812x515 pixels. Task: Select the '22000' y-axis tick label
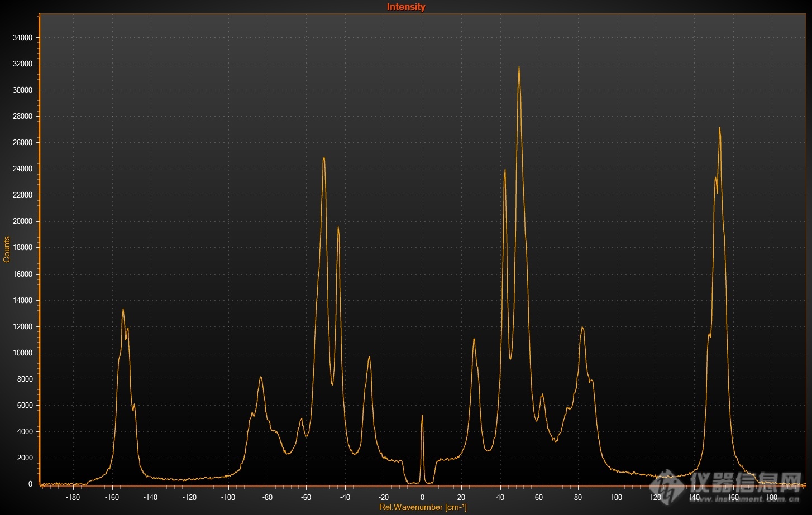23,195
